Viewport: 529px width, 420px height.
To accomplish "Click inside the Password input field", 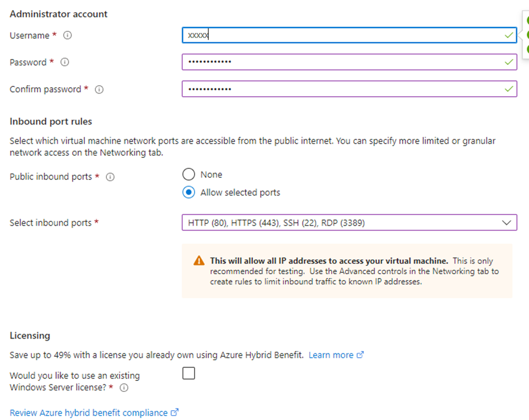I will [331, 62].
